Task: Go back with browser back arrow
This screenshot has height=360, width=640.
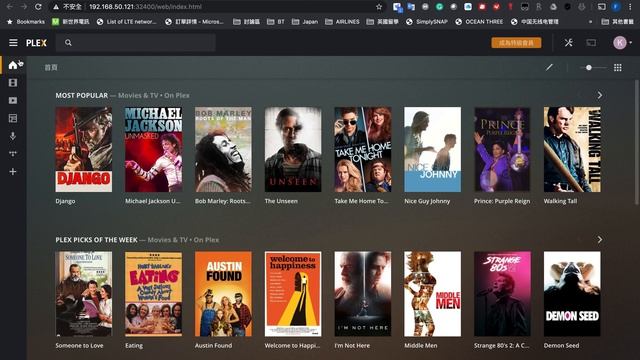Action: (10, 7)
